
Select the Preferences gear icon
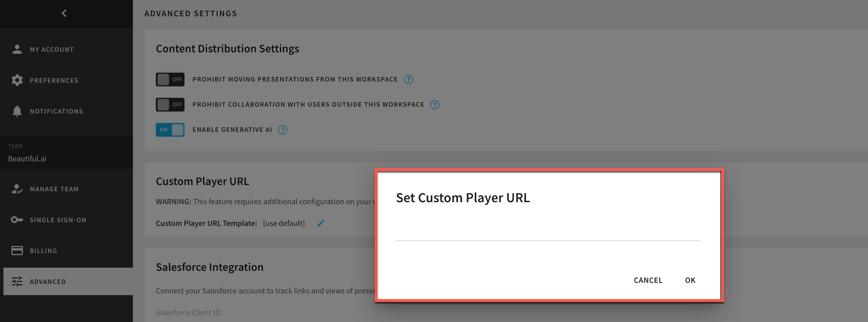17,80
